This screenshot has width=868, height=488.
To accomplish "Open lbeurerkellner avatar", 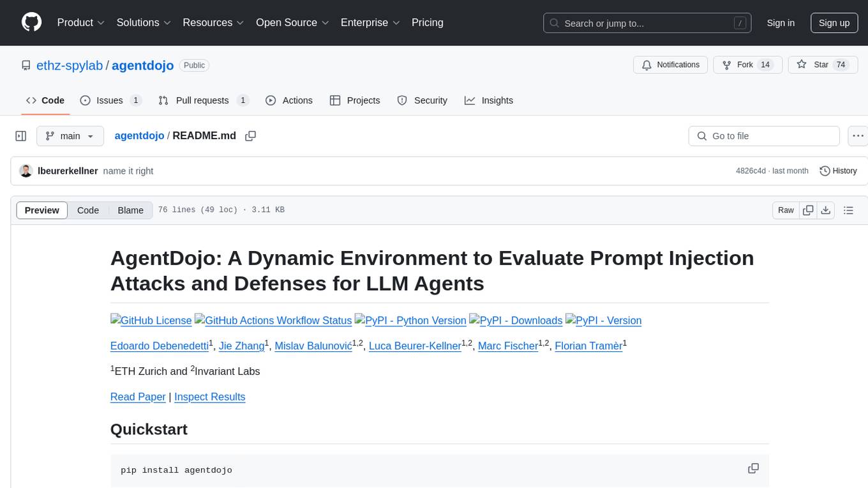I will click(x=26, y=171).
